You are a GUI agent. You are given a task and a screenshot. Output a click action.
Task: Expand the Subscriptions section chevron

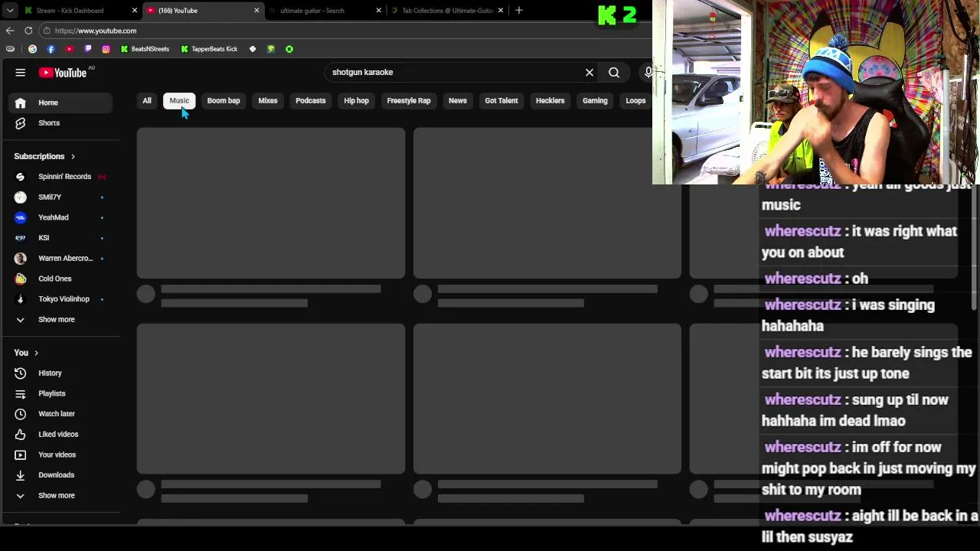[x=73, y=157]
